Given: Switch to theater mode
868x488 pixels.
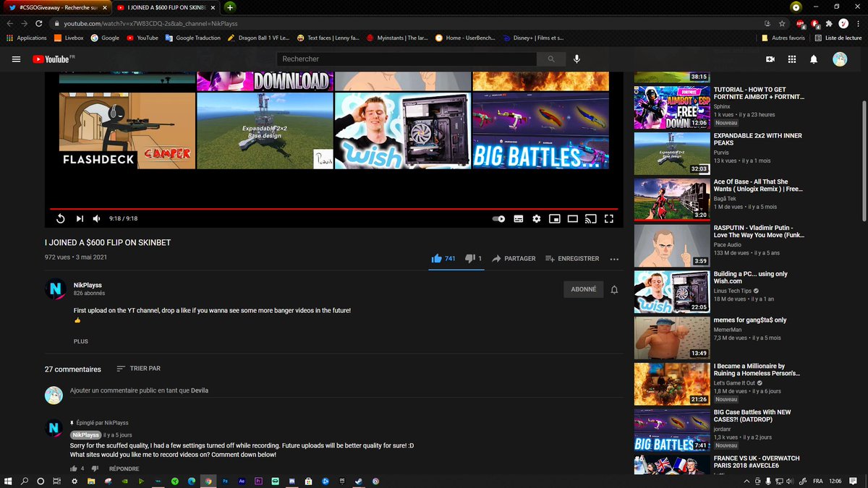Looking at the screenshot, I should click(x=572, y=218).
